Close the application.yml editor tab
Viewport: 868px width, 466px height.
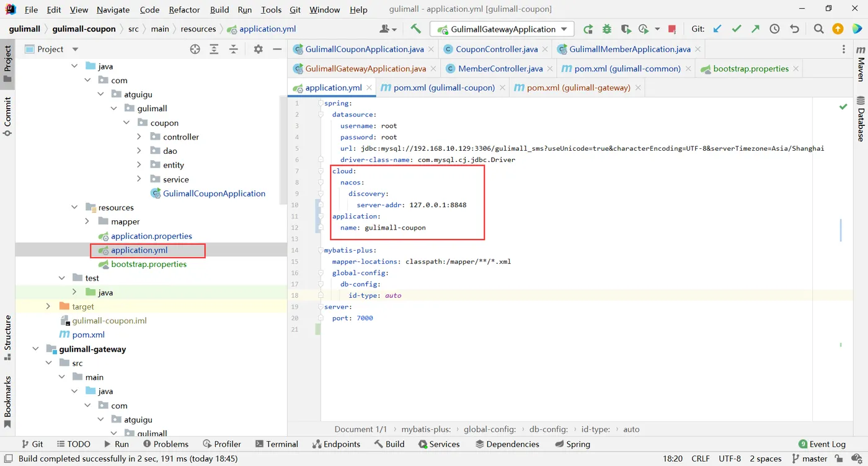coord(369,88)
